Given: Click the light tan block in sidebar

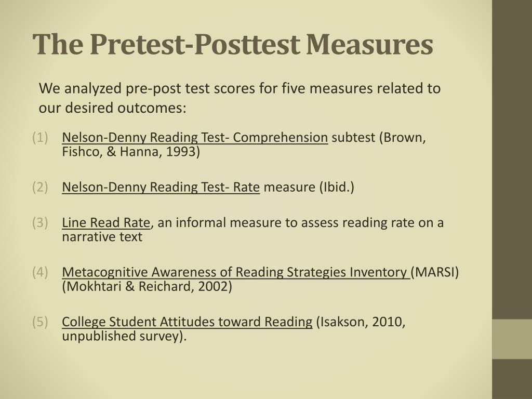Looking at the screenshot, I should [x=512, y=339].
